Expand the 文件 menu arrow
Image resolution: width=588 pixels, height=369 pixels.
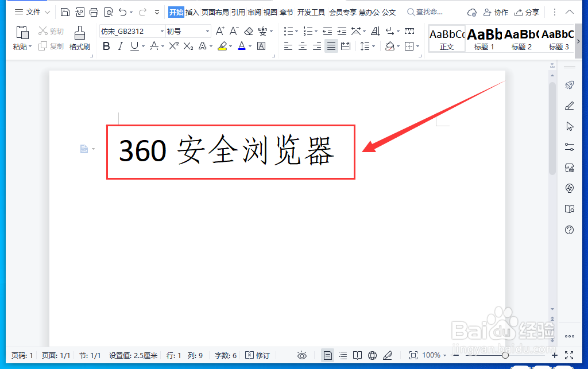pyautogui.click(x=47, y=13)
